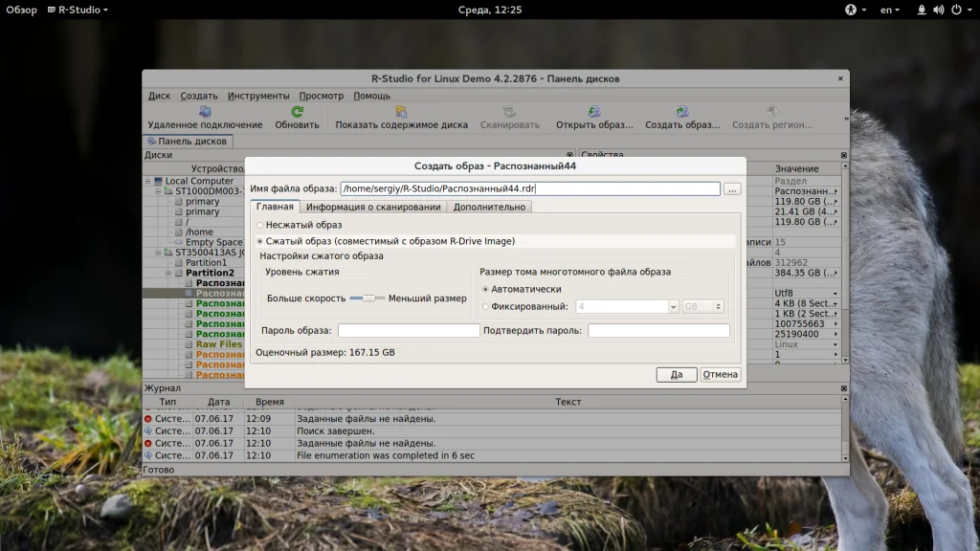Click the ST1000DM003 hard drive icon
This screenshot has width=980, height=551.
point(168,191)
